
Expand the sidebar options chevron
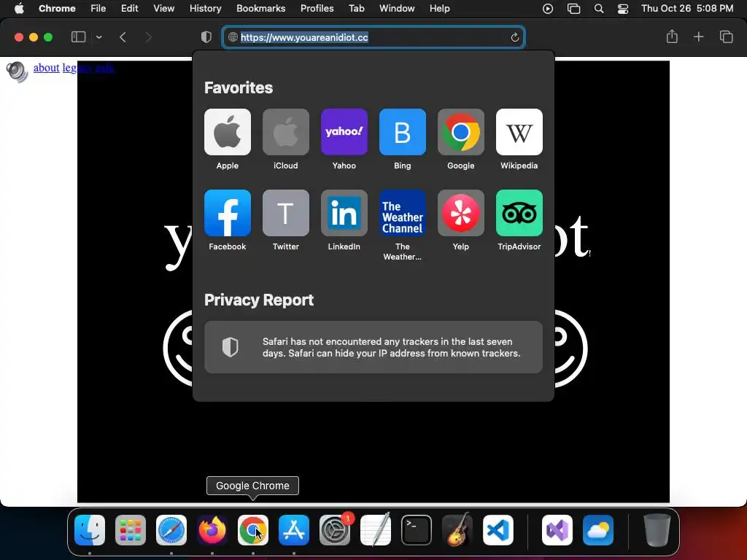(x=99, y=37)
